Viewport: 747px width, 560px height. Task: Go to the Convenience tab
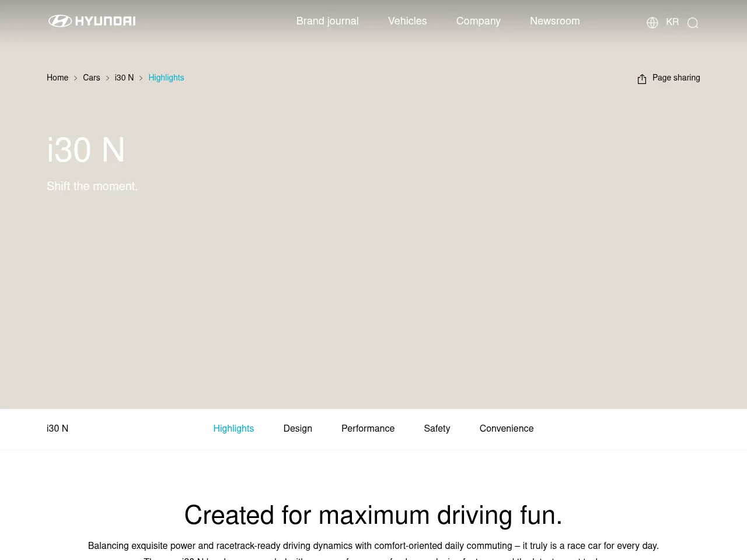(x=506, y=428)
